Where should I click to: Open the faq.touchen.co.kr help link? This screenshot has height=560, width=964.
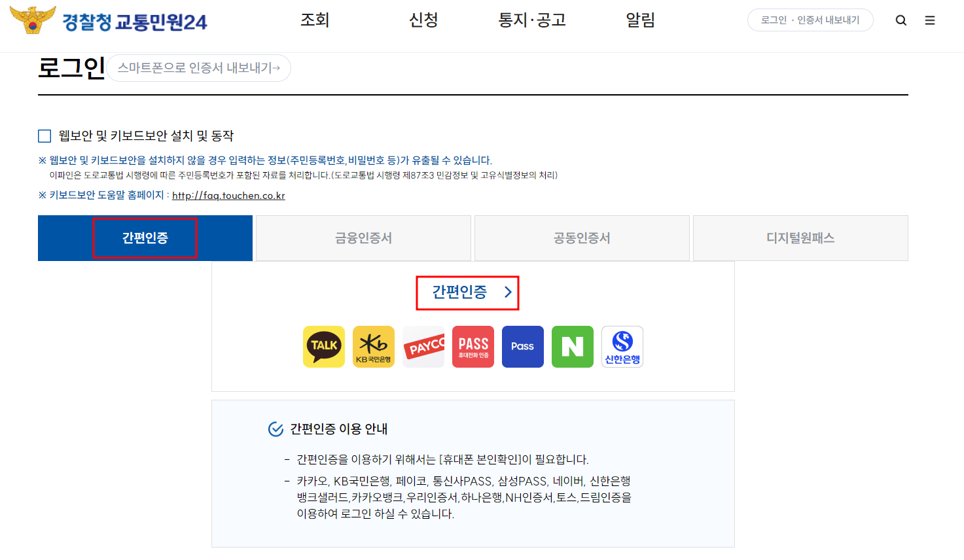[228, 196]
